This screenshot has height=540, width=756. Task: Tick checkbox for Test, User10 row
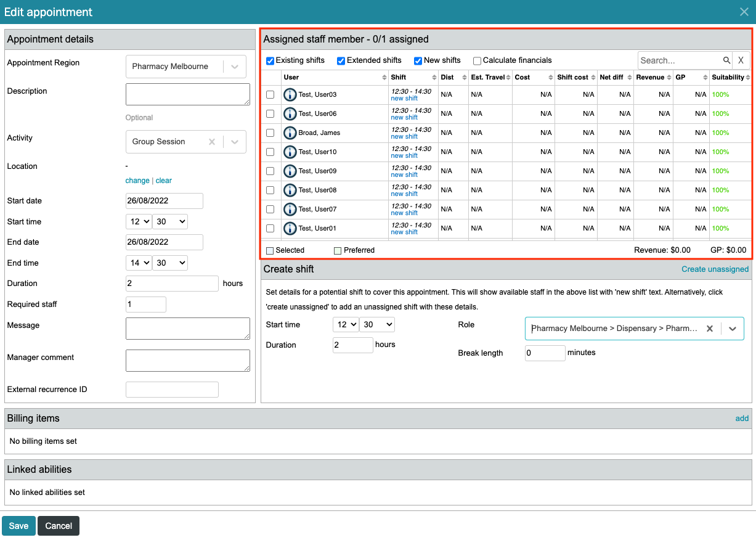point(270,152)
